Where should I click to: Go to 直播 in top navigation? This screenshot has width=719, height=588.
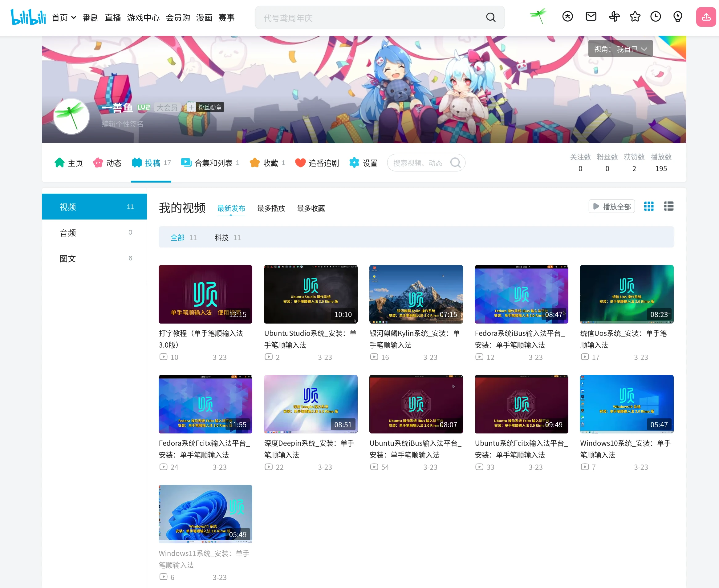[x=113, y=18]
